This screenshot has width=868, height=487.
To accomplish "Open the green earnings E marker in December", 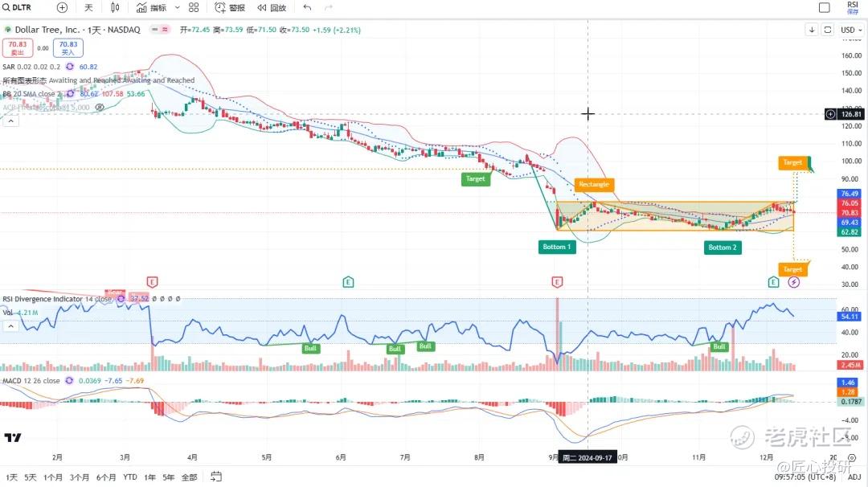I will (x=773, y=282).
